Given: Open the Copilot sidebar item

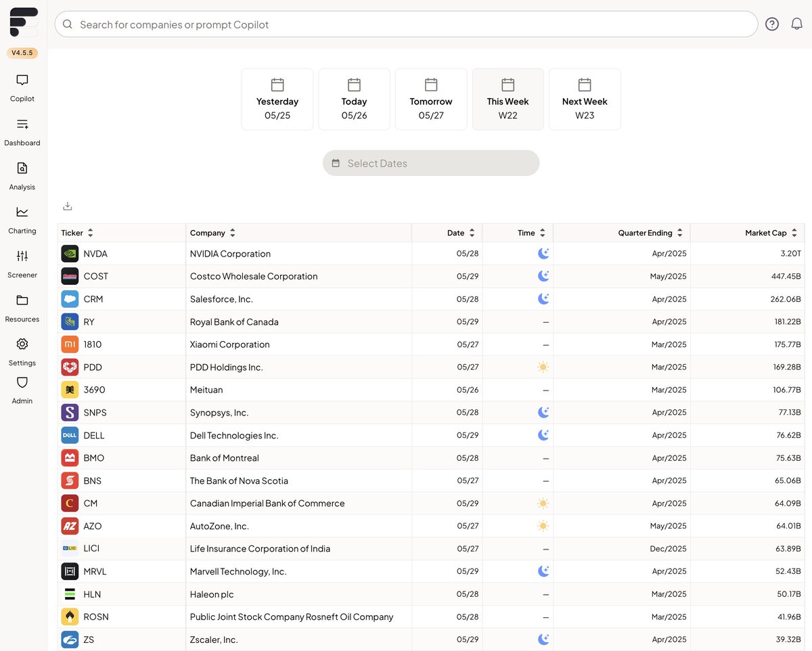Looking at the screenshot, I should [x=22, y=88].
